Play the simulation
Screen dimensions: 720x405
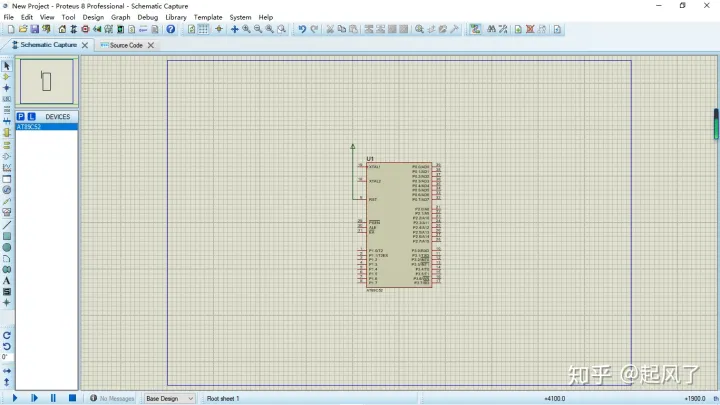(15, 398)
